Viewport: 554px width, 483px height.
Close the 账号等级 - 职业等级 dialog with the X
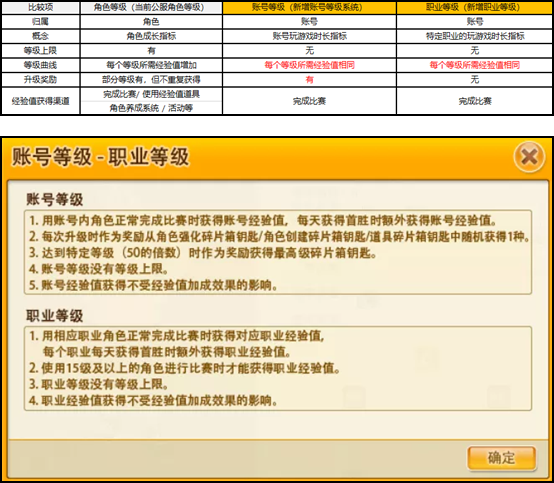click(x=529, y=157)
